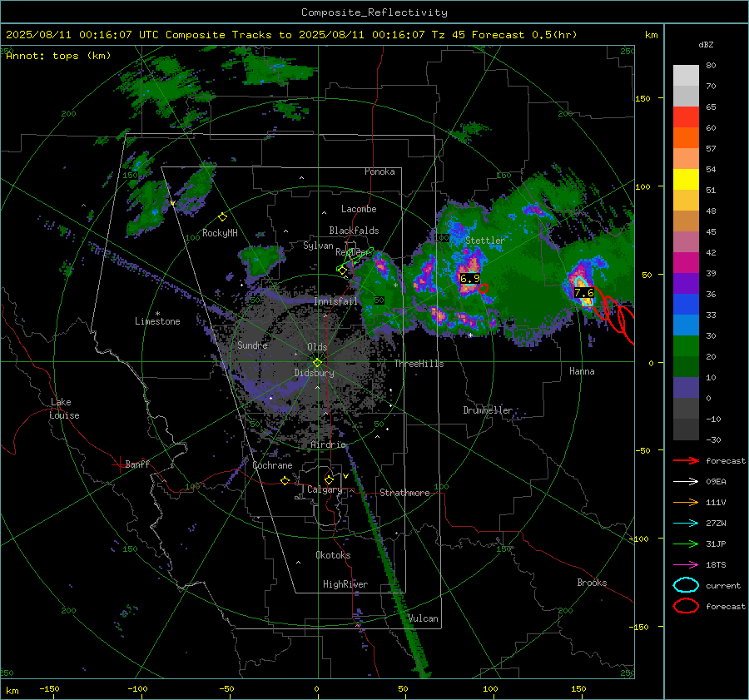Click the red forecast arrow legend icon
The image size is (749, 700).
(686, 460)
